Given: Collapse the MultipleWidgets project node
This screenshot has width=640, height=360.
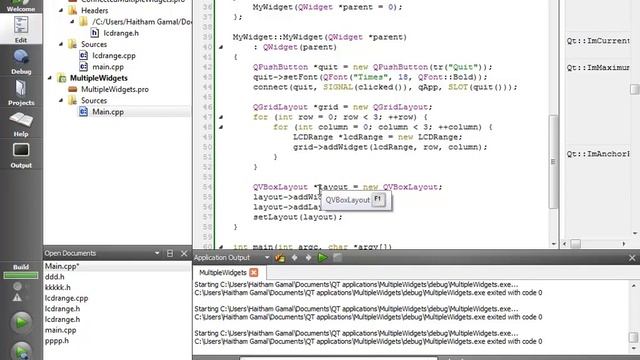Looking at the screenshot, I should tap(50, 78).
